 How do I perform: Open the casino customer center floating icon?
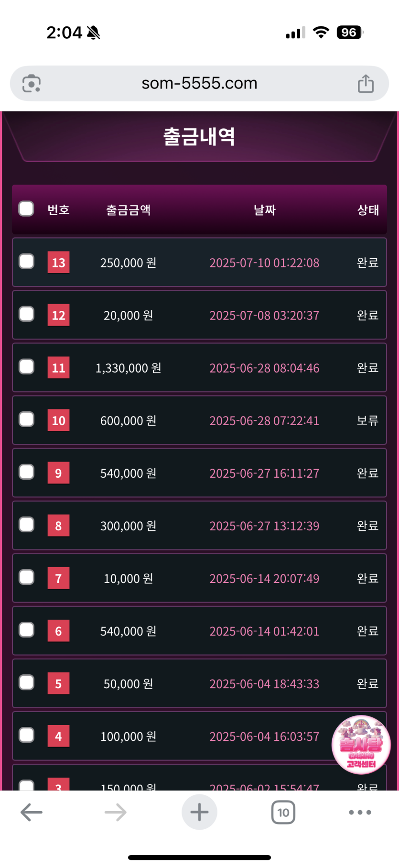(x=361, y=744)
